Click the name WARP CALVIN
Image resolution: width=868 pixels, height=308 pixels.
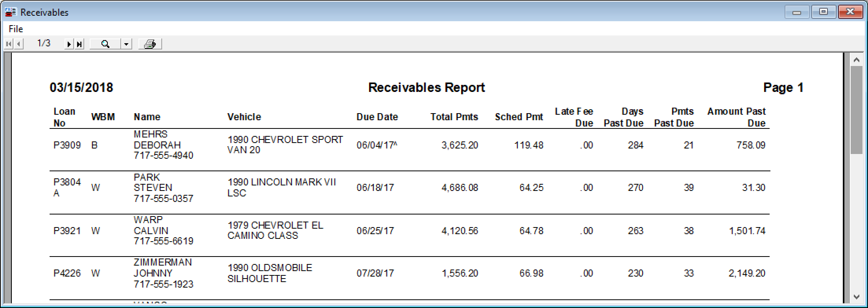click(151, 225)
